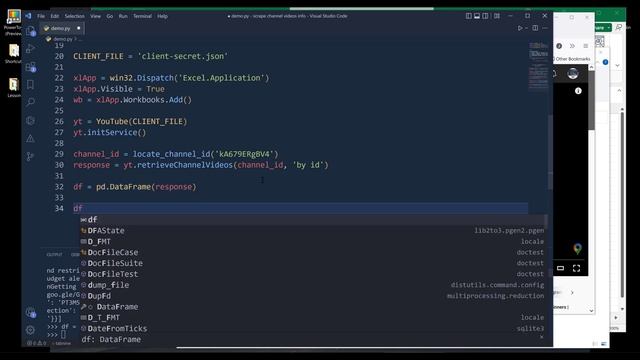
Task: Open the View menu
Action: 96,16
